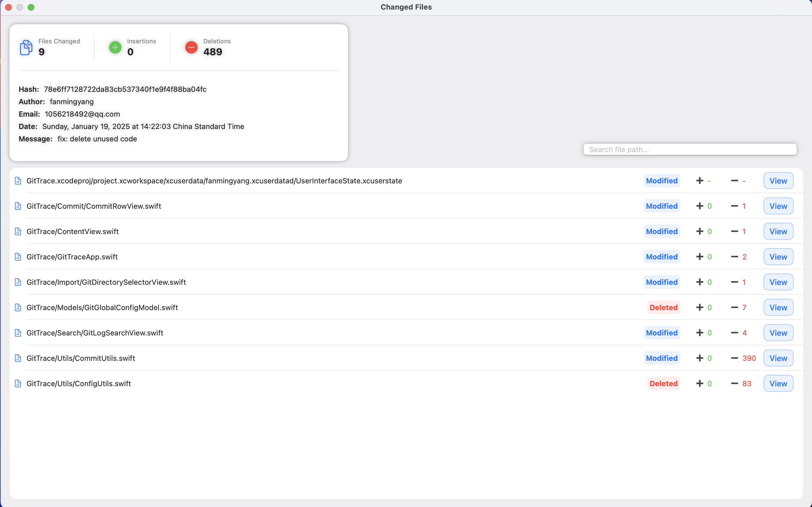Focus the Search file path field
This screenshot has width=812, height=507.
tap(690, 150)
